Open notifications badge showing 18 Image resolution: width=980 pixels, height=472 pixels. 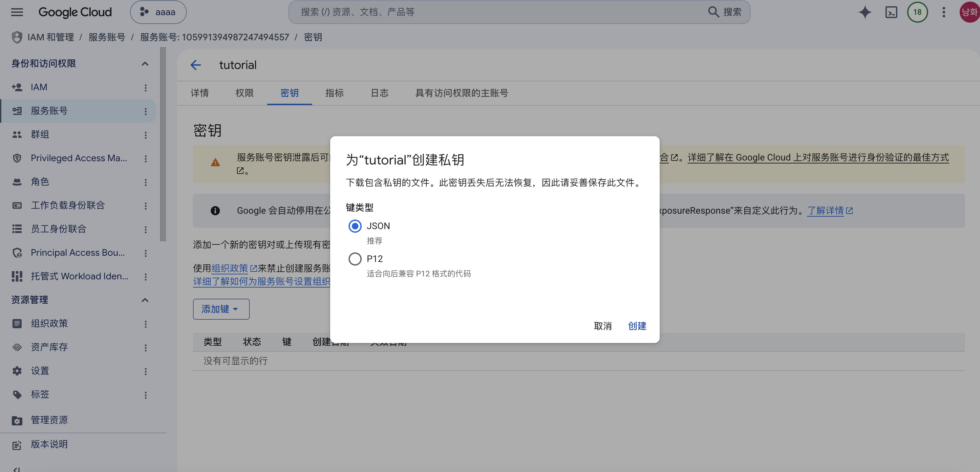pyautogui.click(x=917, y=12)
